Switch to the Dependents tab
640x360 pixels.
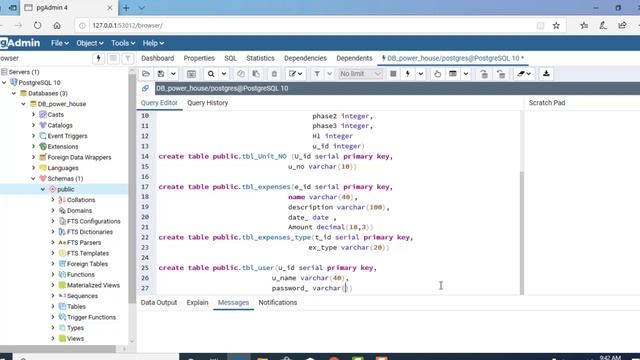(x=354, y=58)
